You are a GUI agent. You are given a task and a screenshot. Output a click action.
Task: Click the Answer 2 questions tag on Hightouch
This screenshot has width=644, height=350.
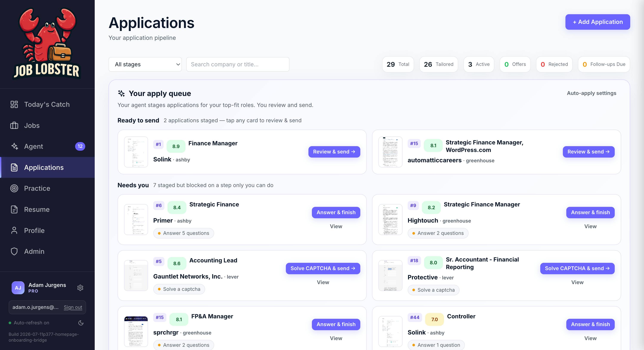pyautogui.click(x=438, y=233)
